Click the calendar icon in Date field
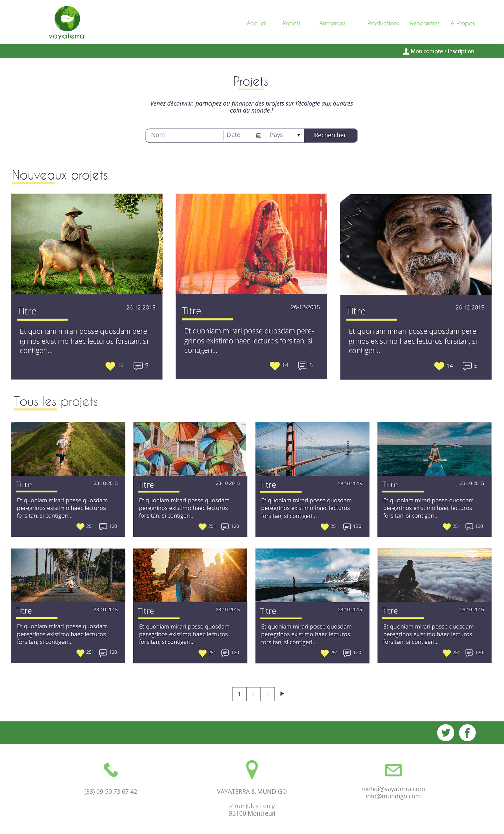Screen dimensions: 504x834 tap(258, 135)
